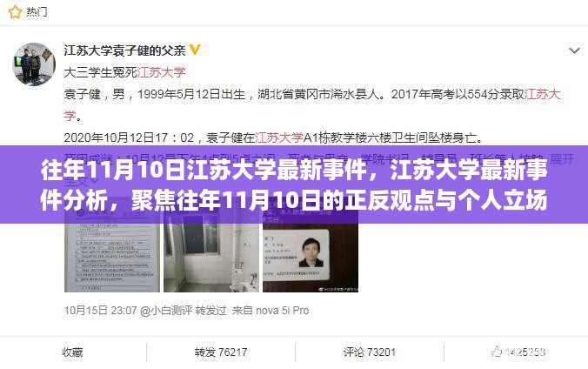Click the 10月15日 23:07 timestamp
This screenshot has height=369, width=588.
tap(101, 311)
